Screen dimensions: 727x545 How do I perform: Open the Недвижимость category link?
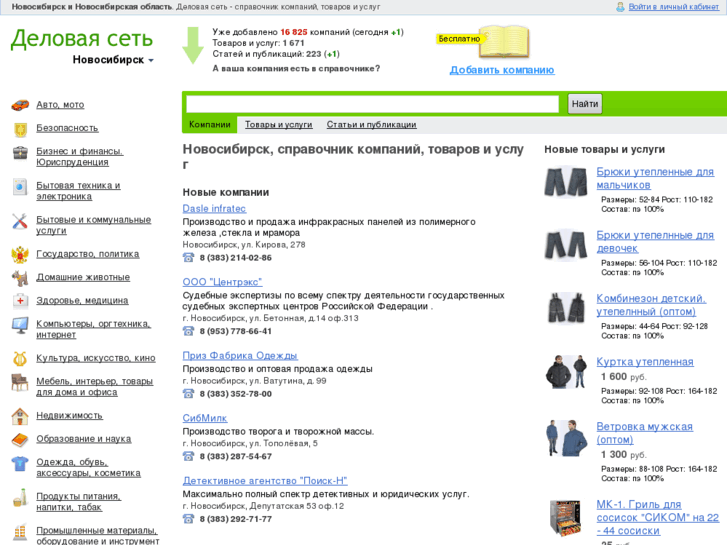tap(70, 416)
